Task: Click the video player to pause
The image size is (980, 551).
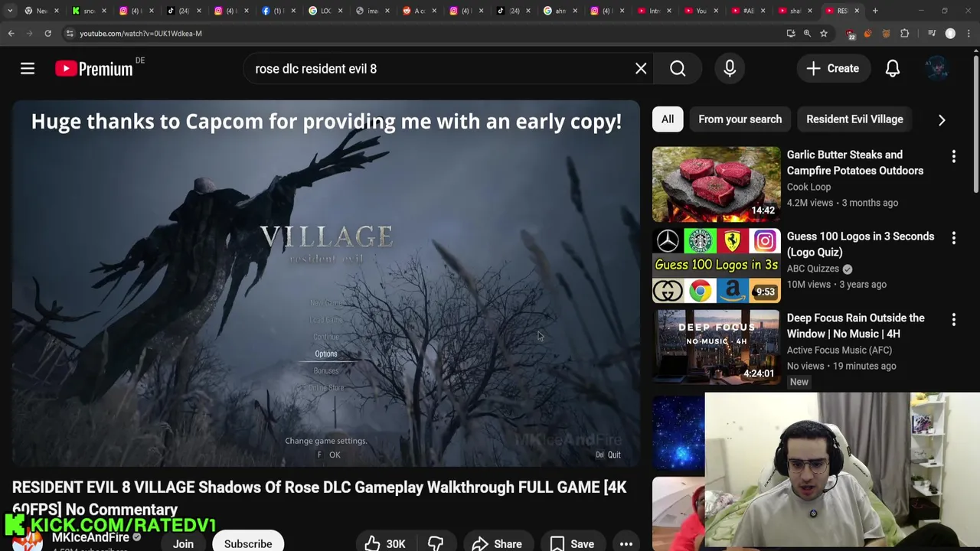Action: pos(325,283)
